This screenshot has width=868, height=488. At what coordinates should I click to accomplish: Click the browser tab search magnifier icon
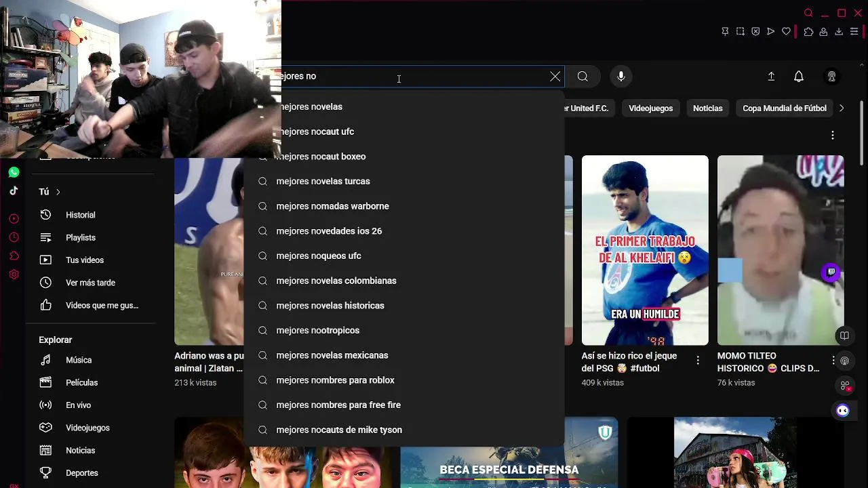[808, 13]
